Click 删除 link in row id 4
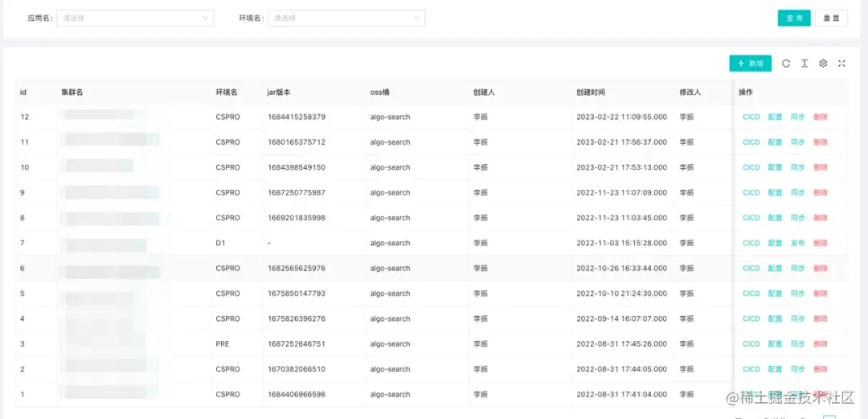This screenshot has height=419, width=868. tap(821, 318)
